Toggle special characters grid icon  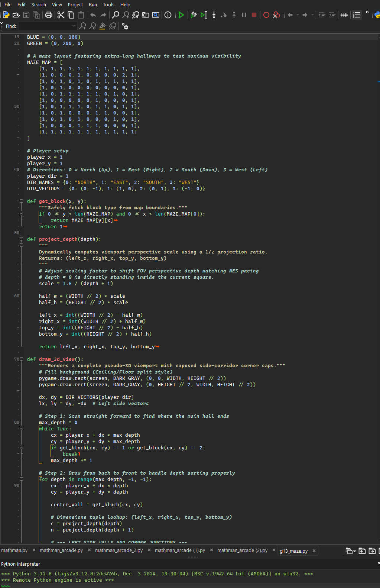click(x=344, y=15)
